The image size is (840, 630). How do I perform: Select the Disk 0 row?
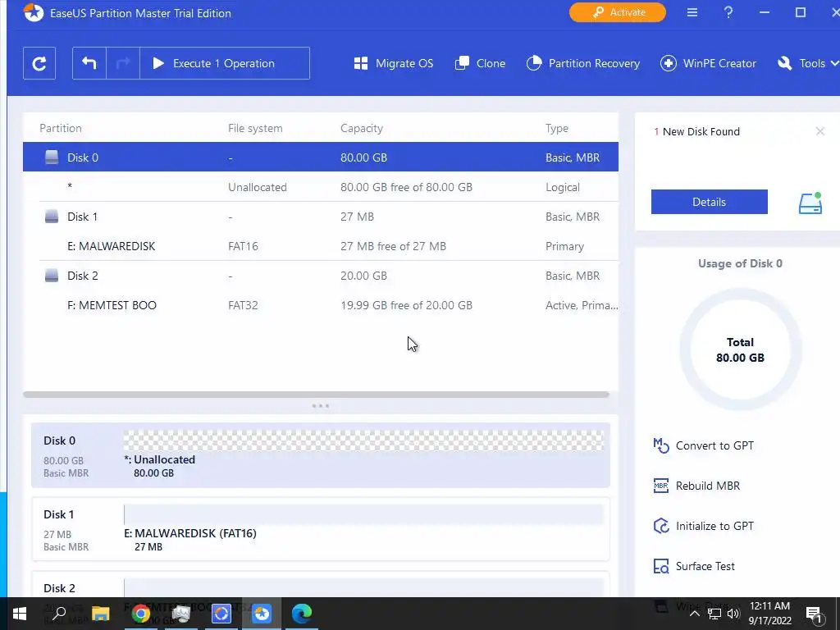[x=321, y=157]
